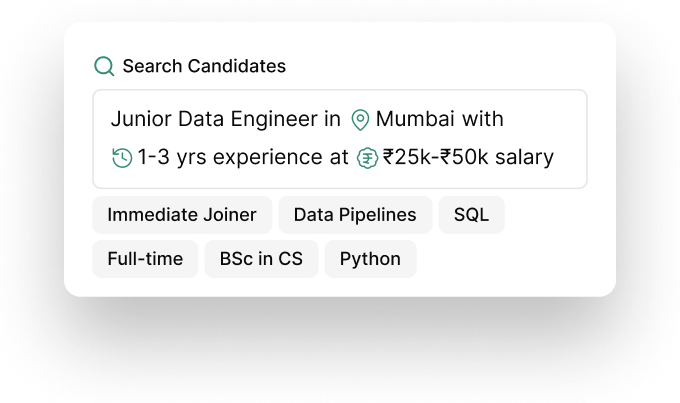
Task: Click the Junior Data Engineer query text
Action: [x=215, y=120]
